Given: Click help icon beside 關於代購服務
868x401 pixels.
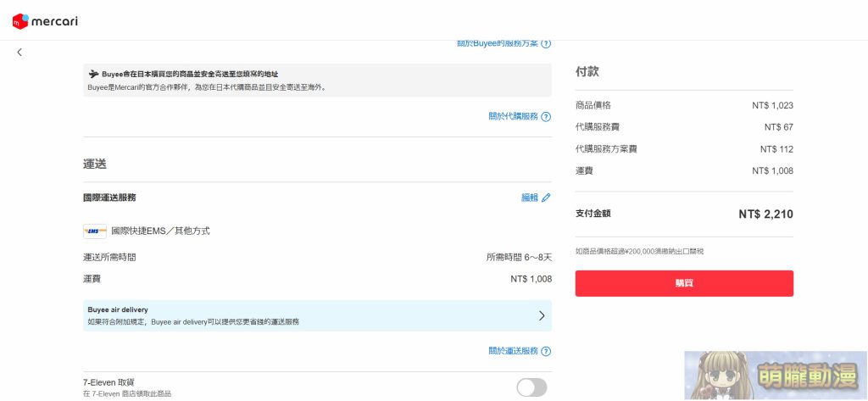Looking at the screenshot, I should pos(546,117).
